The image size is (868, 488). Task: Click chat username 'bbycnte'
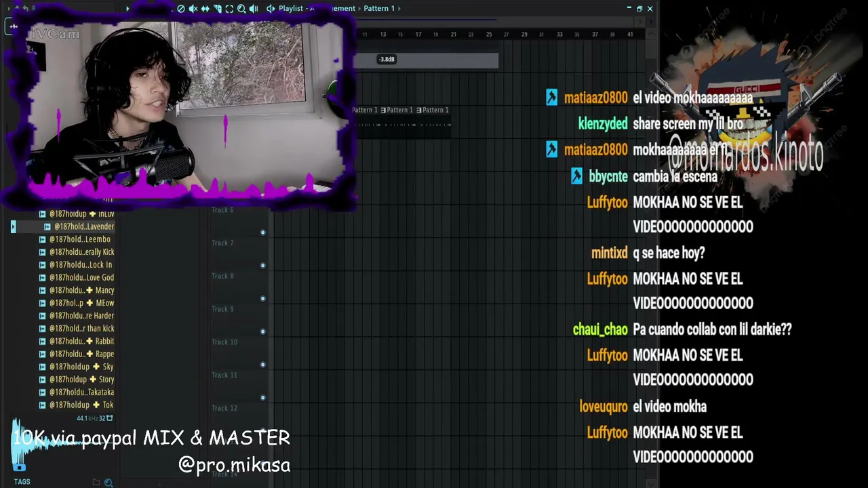[x=608, y=177]
